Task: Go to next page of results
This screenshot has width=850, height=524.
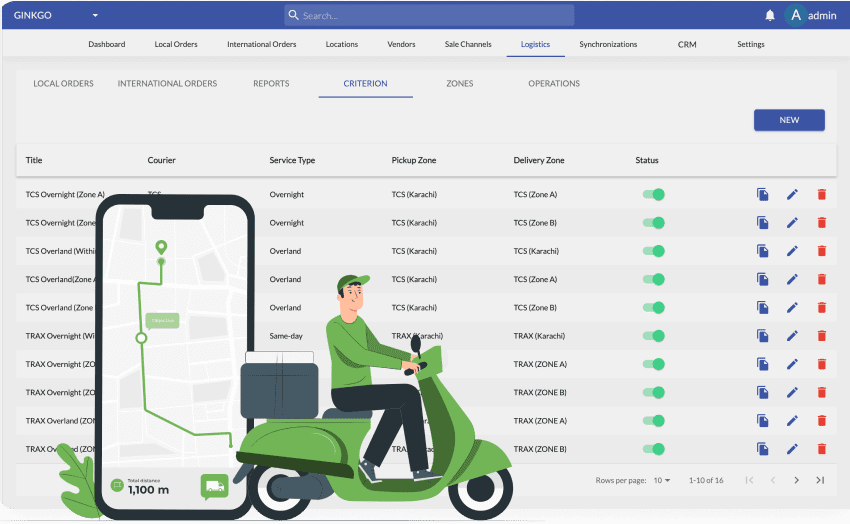Action: (796, 480)
